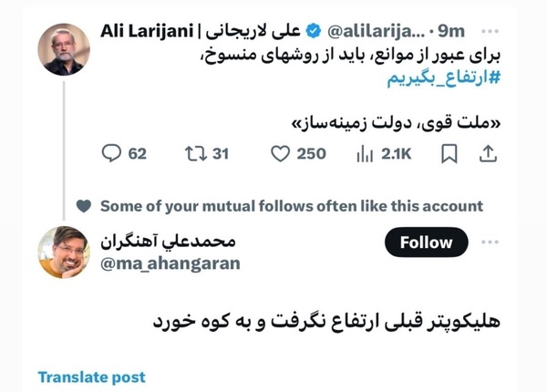Follow the ma_ahangaran account
The height and width of the screenshot is (392, 547).
pyautogui.click(x=427, y=242)
